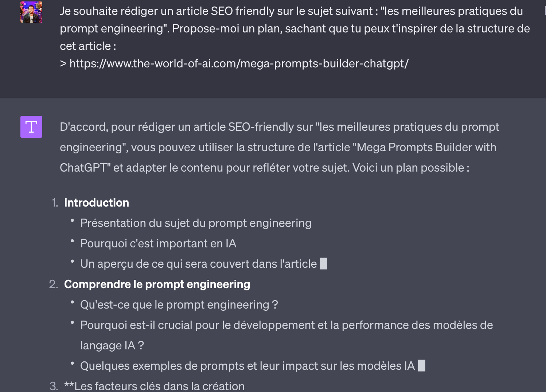This screenshot has height=392, width=546.
Task: Click the bullet 'Quelques exemples de prompts'
Action: click(247, 366)
